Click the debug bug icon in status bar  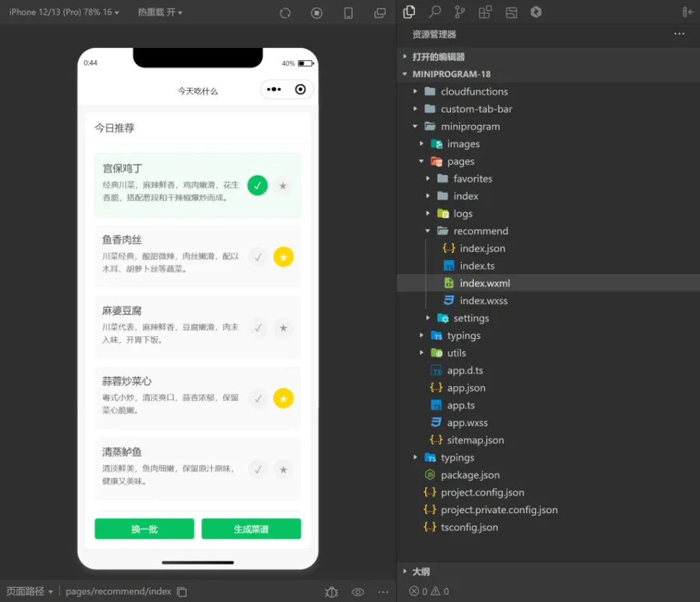click(x=332, y=592)
